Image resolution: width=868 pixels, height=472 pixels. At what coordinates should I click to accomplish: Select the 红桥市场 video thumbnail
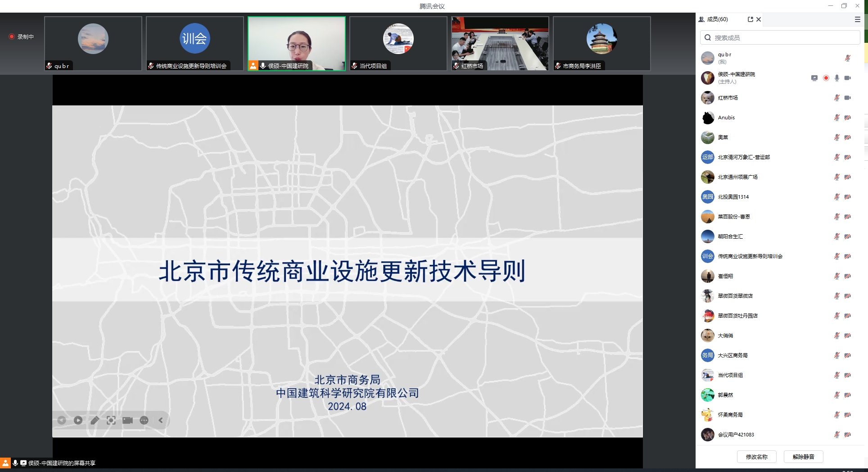[x=500, y=43]
